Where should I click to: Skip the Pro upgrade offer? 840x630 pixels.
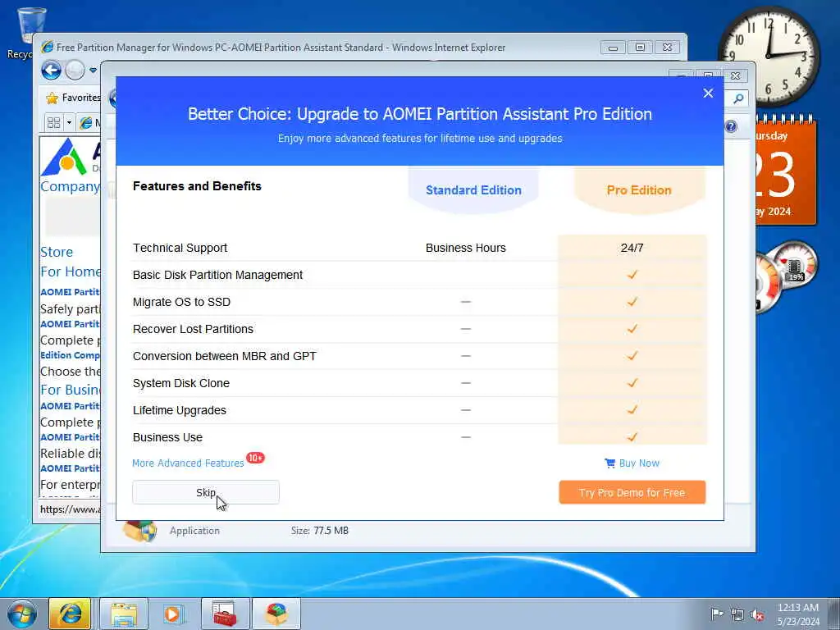pos(206,492)
